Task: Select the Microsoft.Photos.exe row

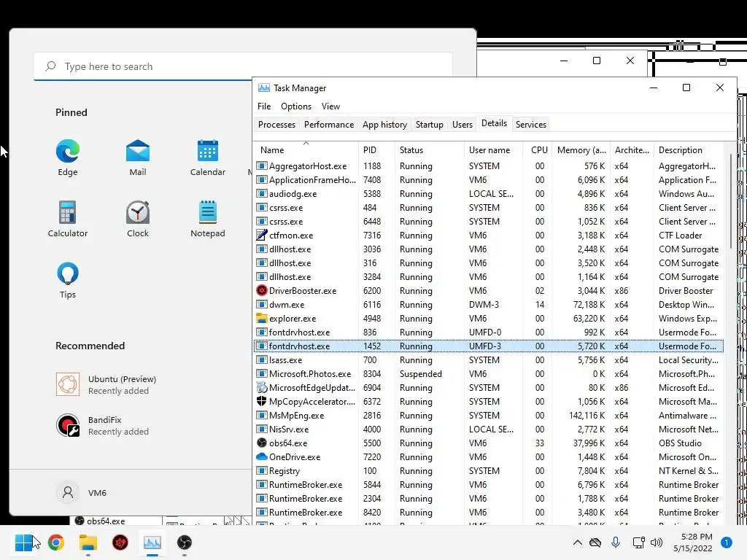Action: (x=489, y=373)
